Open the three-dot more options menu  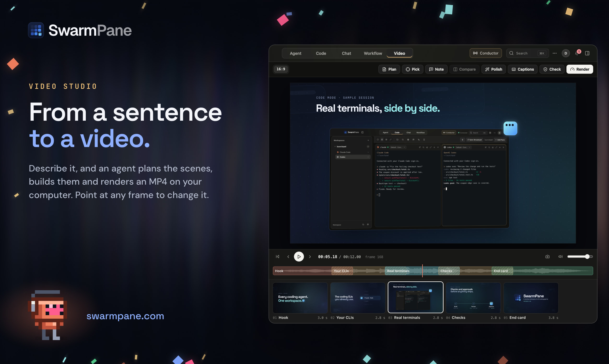[555, 53]
